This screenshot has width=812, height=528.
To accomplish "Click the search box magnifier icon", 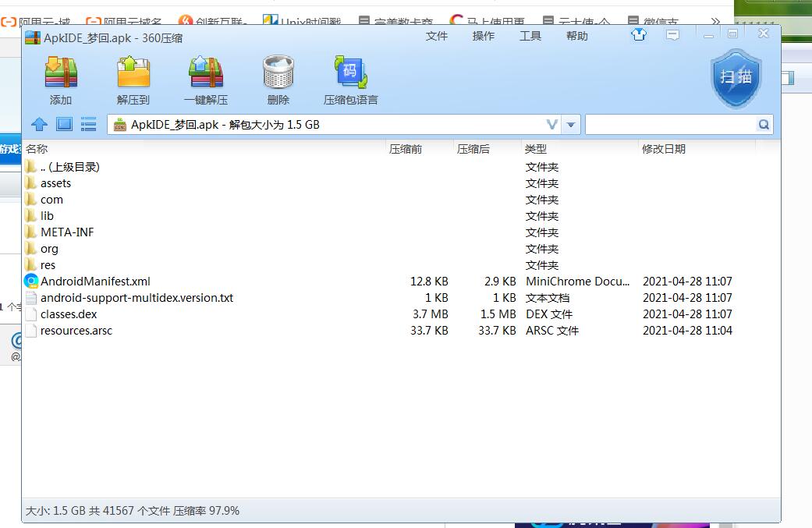I will coord(764,125).
